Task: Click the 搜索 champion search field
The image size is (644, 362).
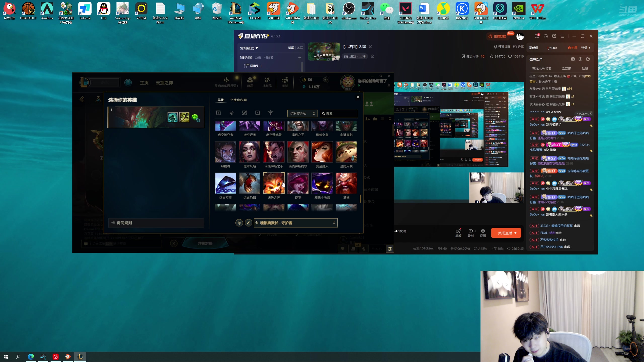Action: 339,113
